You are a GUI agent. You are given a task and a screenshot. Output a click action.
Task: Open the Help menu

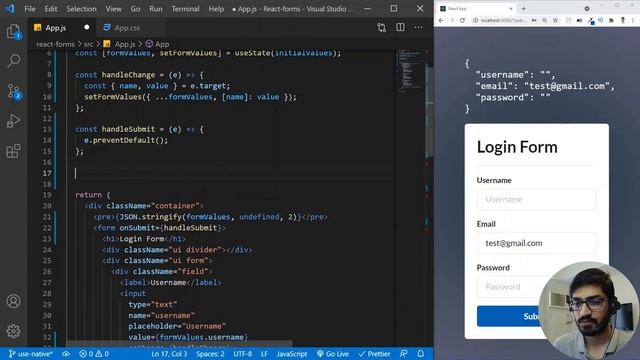[x=216, y=9]
